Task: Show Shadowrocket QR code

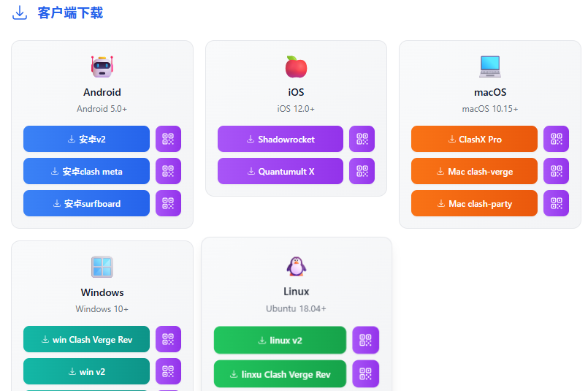Action: (x=362, y=139)
